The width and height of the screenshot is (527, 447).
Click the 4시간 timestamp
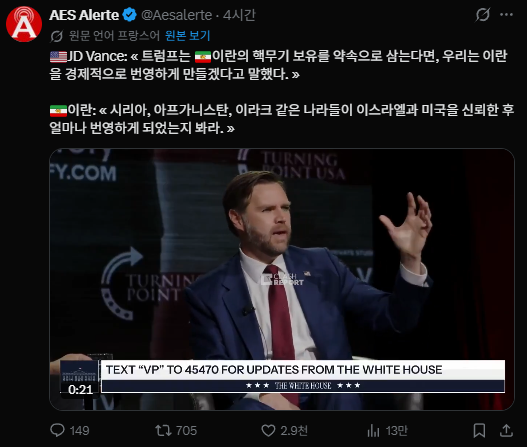point(239,15)
